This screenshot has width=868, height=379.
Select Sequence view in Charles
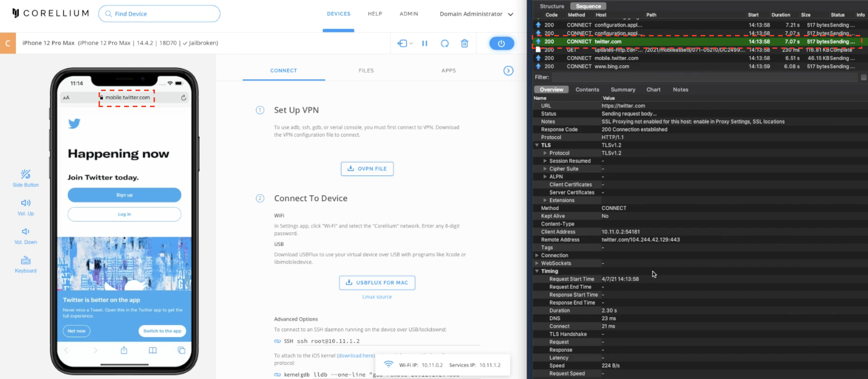click(588, 6)
